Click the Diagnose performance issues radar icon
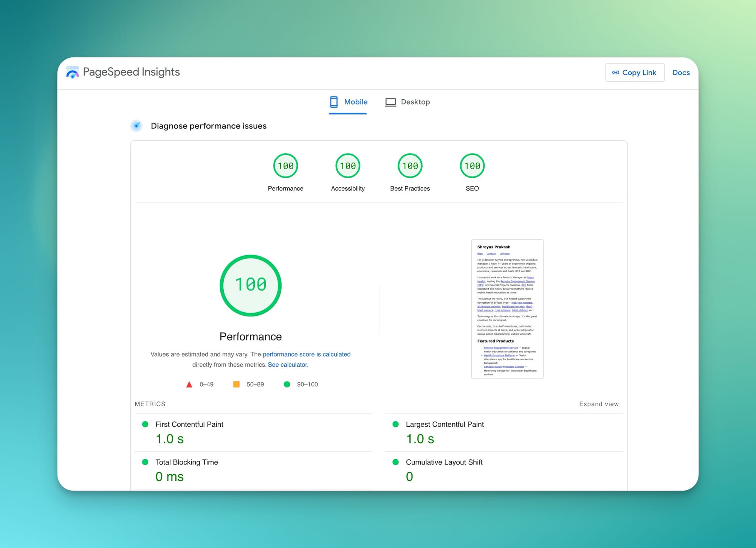Viewport: 756px width, 548px height. coord(136,126)
